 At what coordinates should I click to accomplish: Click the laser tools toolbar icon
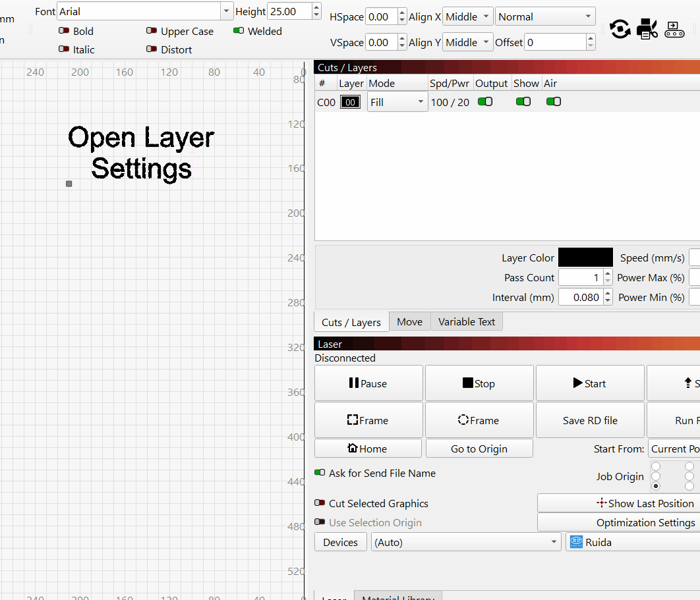point(647,30)
